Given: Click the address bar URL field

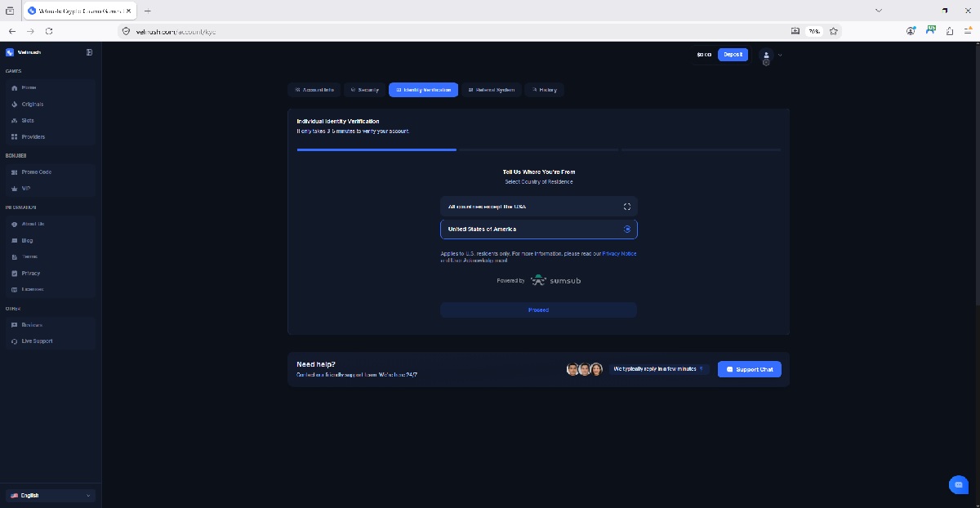Looking at the screenshot, I should 457,31.
